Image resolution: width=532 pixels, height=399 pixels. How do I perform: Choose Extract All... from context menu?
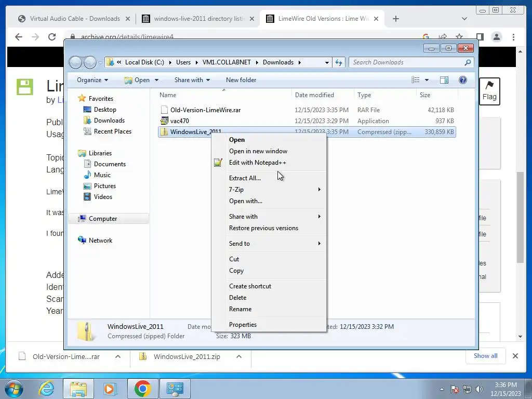click(x=245, y=178)
